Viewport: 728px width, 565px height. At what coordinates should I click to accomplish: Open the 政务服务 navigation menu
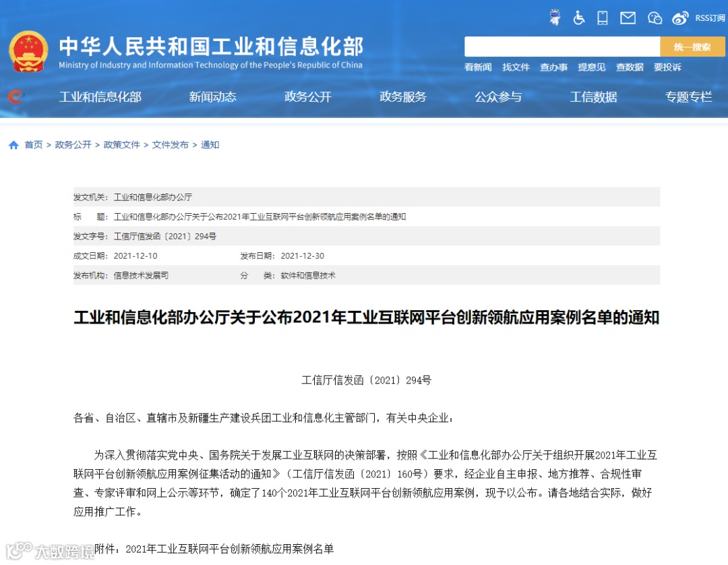pos(403,96)
